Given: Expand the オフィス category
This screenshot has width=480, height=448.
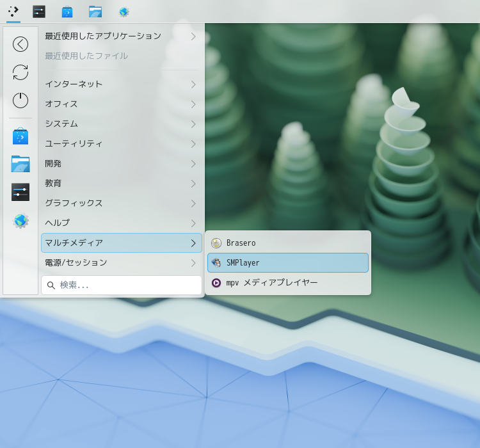Looking at the screenshot, I should pos(122,104).
